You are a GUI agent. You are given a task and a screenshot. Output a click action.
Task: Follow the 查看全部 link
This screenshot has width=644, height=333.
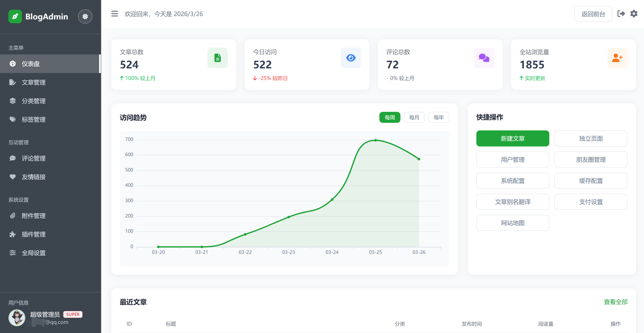click(x=616, y=302)
